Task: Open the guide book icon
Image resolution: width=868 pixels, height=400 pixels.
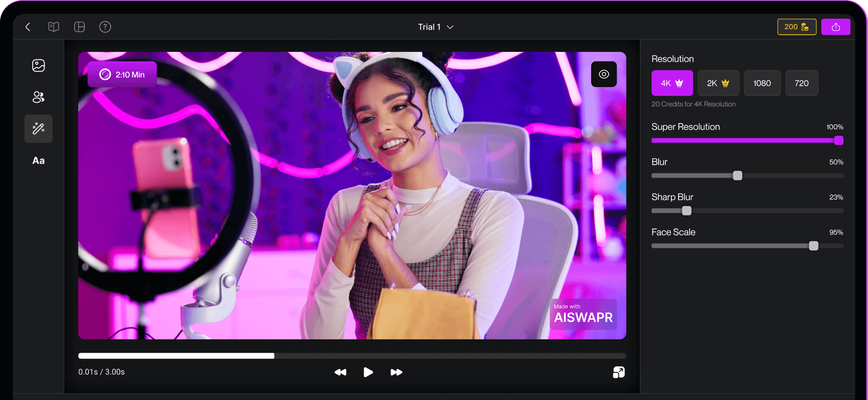Action: point(53,27)
